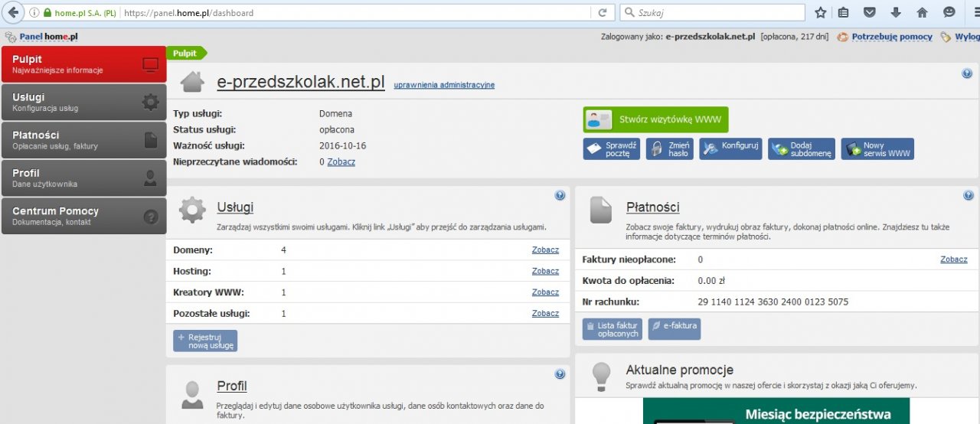Image resolution: width=980 pixels, height=424 pixels.
Task: Click the 0.00 zł amount value
Action: (x=712, y=281)
